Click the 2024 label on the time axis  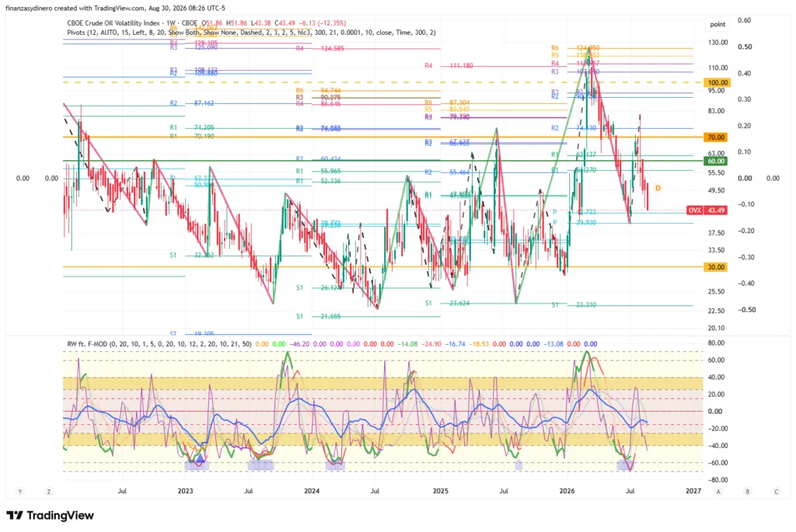(x=312, y=491)
